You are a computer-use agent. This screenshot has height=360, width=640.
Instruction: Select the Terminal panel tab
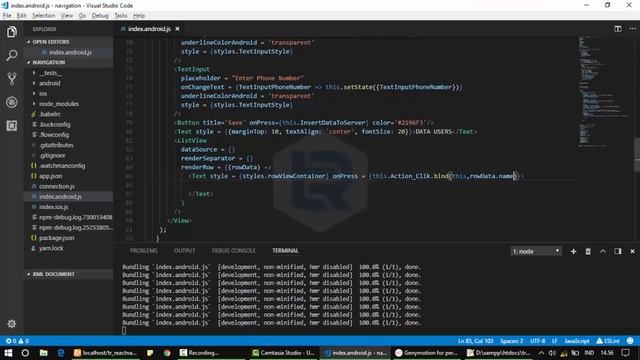tap(285, 251)
